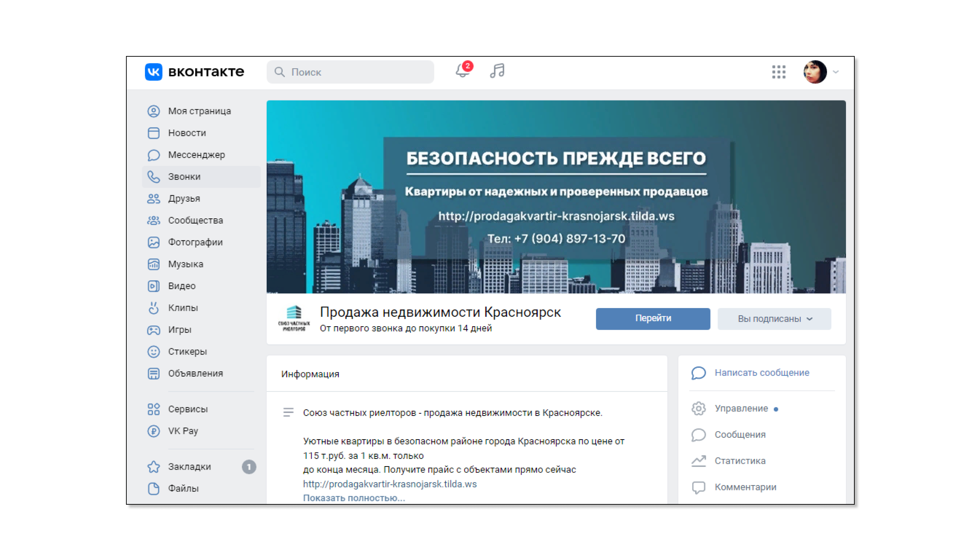Click the Закладки star icon

point(153,467)
